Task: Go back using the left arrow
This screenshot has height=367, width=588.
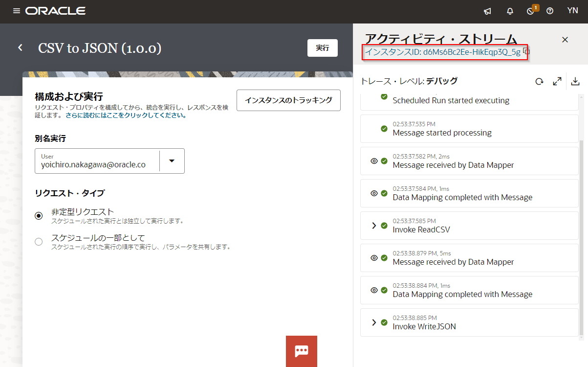Action: tap(21, 48)
